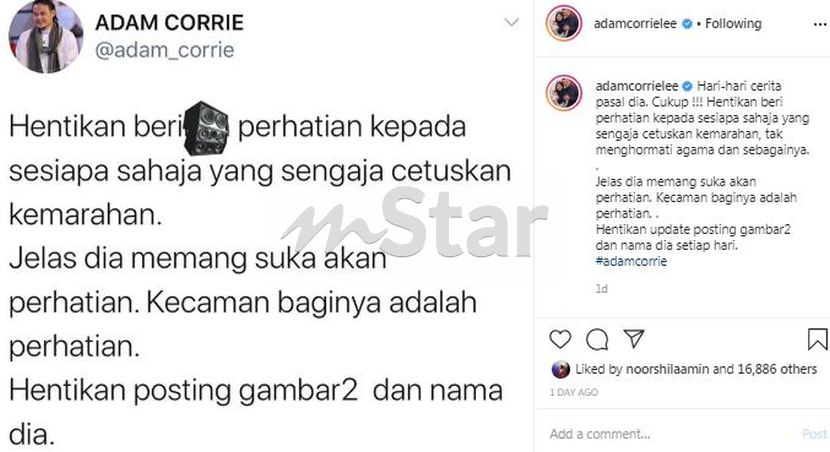This screenshot has width=830, height=452.
Task: Click the ADAM CORRIE display name
Action: click(169, 22)
